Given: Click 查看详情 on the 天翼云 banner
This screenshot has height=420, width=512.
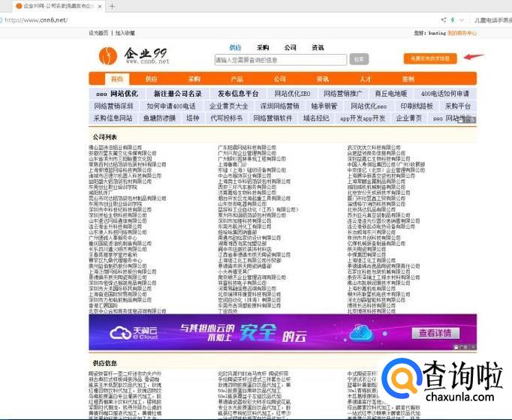Looking at the screenshot, I should [x=435, y=333].
